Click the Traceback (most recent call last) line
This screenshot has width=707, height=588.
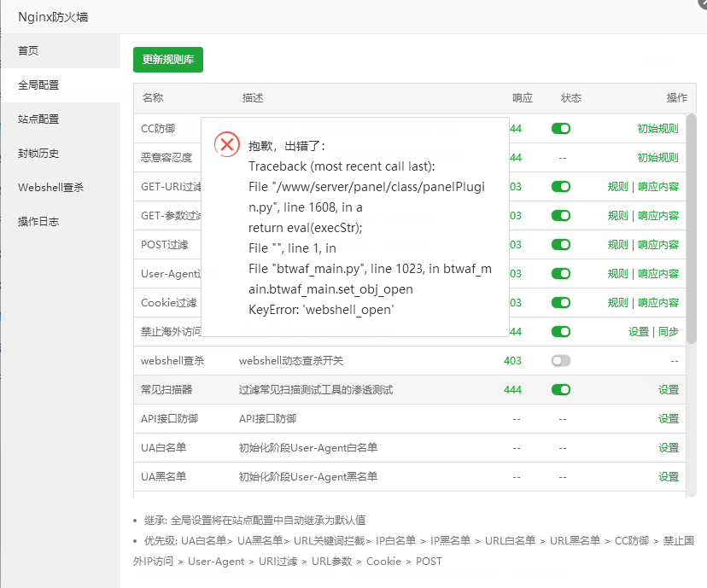pyautogui.click(x=342, y=166)
